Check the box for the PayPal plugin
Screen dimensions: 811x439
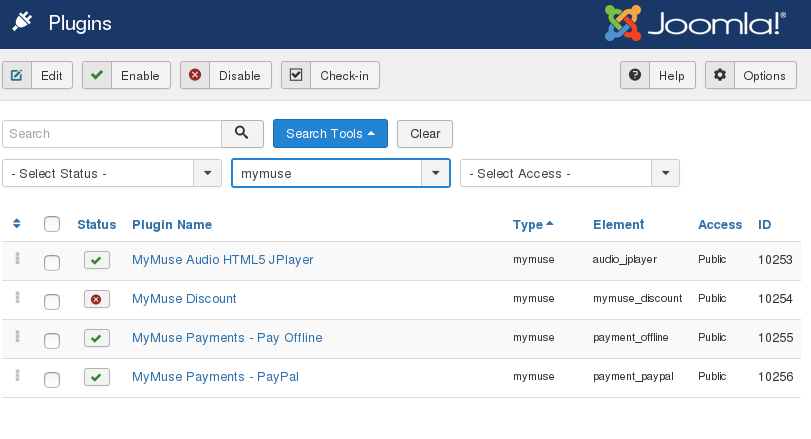(x=52, y=380)
